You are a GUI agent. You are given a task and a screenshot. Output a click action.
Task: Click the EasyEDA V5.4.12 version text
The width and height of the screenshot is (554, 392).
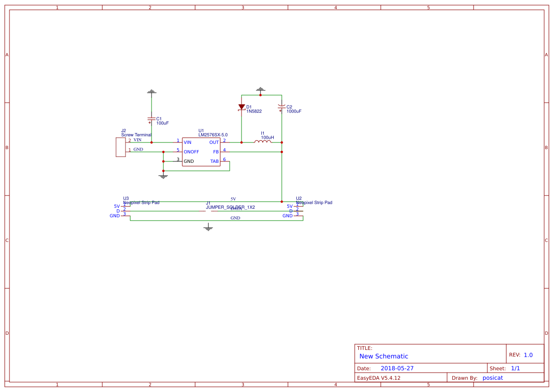coord(379,377)
